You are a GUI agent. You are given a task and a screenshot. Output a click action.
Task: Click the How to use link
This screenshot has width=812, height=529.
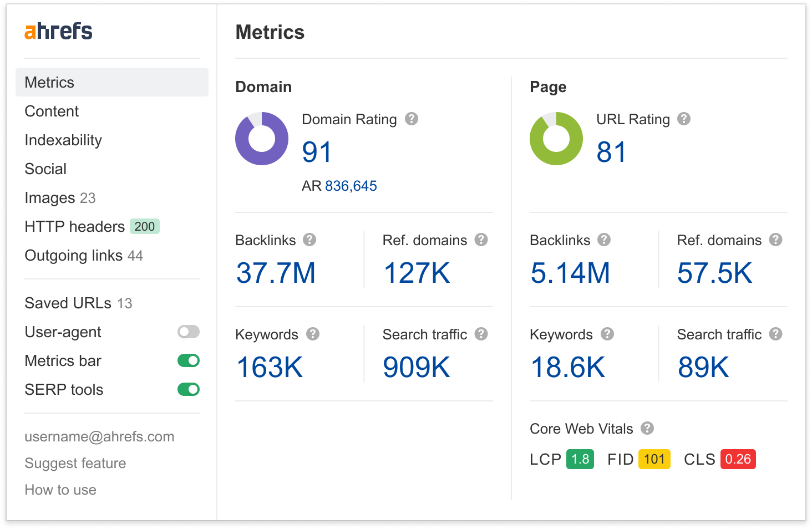coord(60,490)
